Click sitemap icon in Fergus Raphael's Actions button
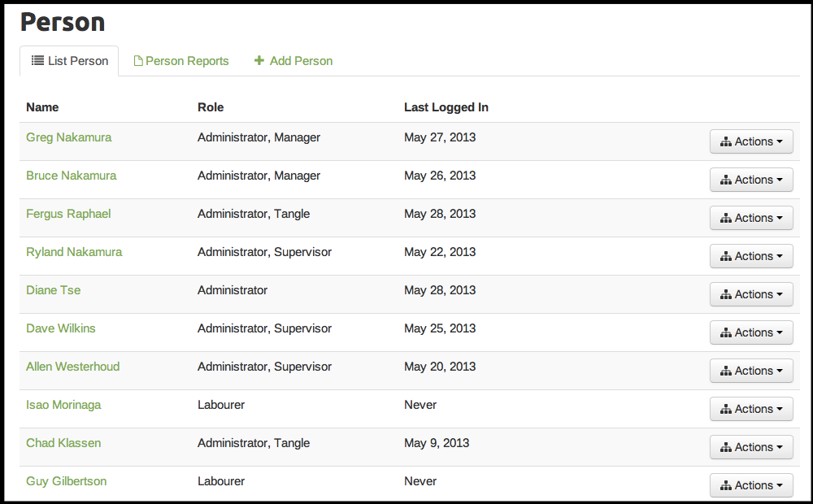The height and width of the screenshot is (504, 813). pos(726,219)
